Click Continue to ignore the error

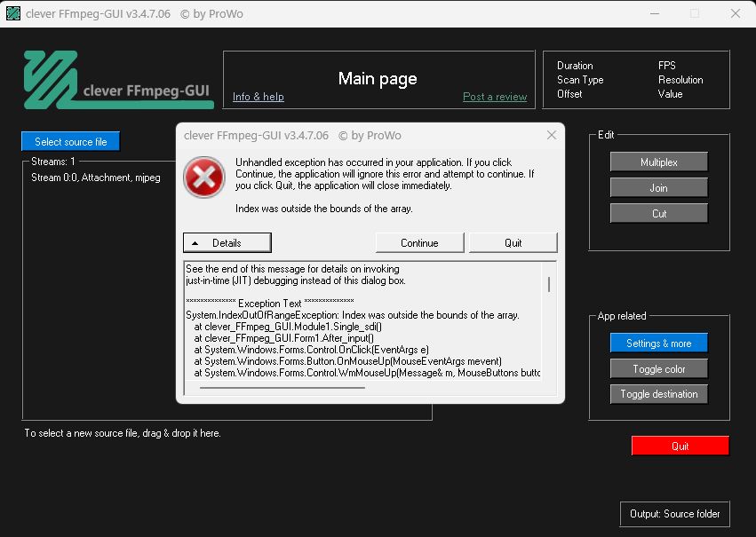(419, 242)
